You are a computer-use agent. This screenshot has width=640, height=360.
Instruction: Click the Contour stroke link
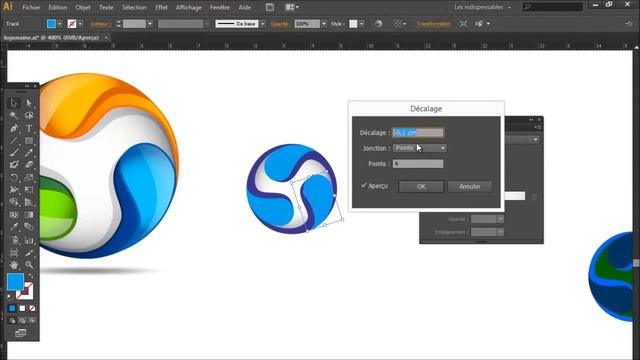tap(100, 24)
